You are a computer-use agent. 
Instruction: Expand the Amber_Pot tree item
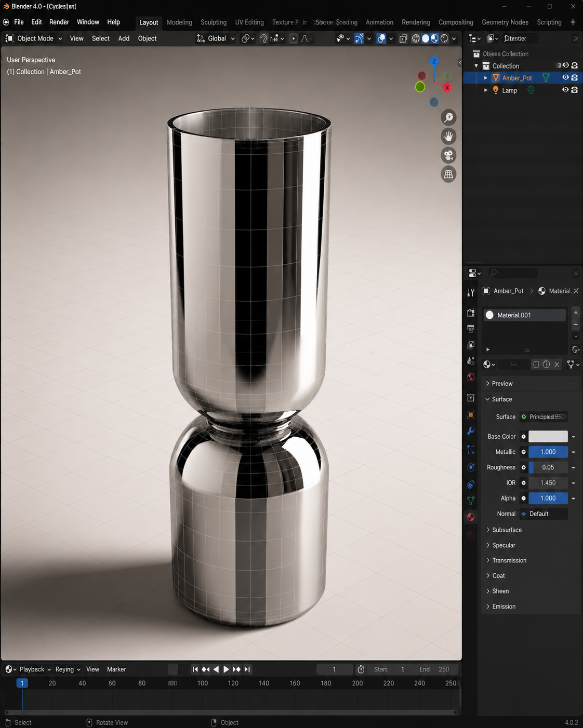[486, 78]
